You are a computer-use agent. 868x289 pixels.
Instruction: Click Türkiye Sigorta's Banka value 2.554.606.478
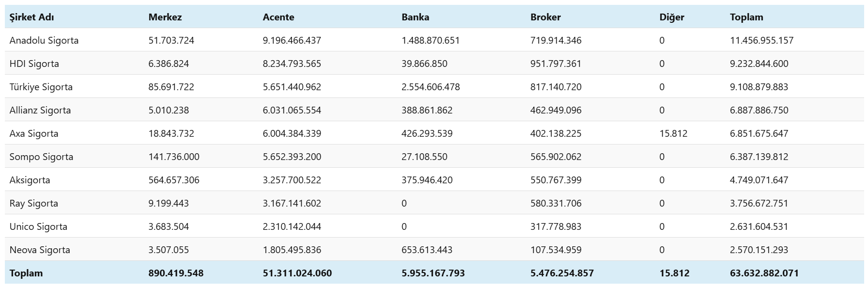[431, 87]
